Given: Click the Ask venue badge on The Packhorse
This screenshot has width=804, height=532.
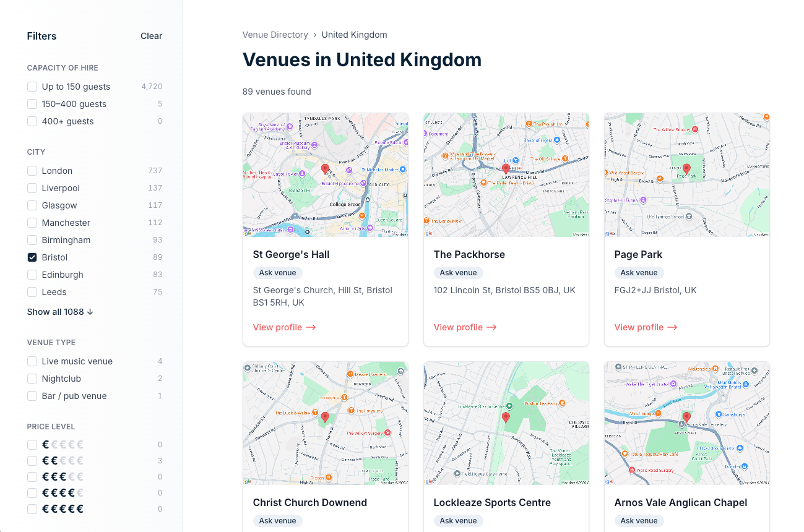Looking at the screenshot, I should click(458, 273).
